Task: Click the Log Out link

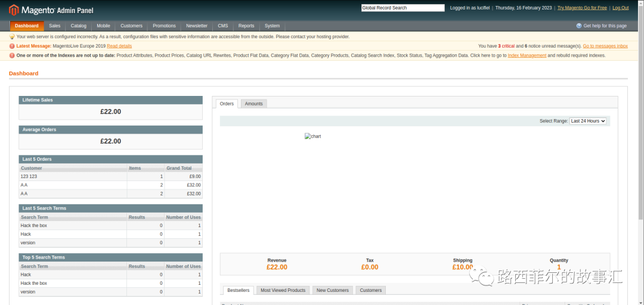Action: tap(621, 8)
